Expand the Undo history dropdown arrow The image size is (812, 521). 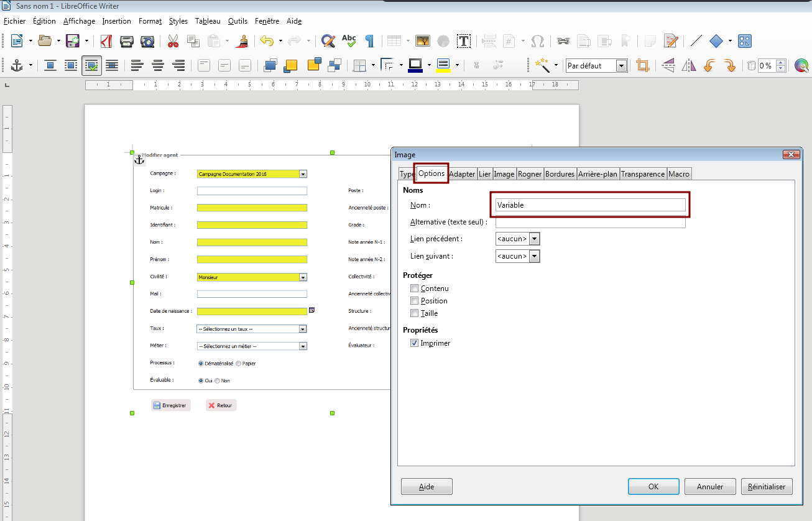(280, 41)
